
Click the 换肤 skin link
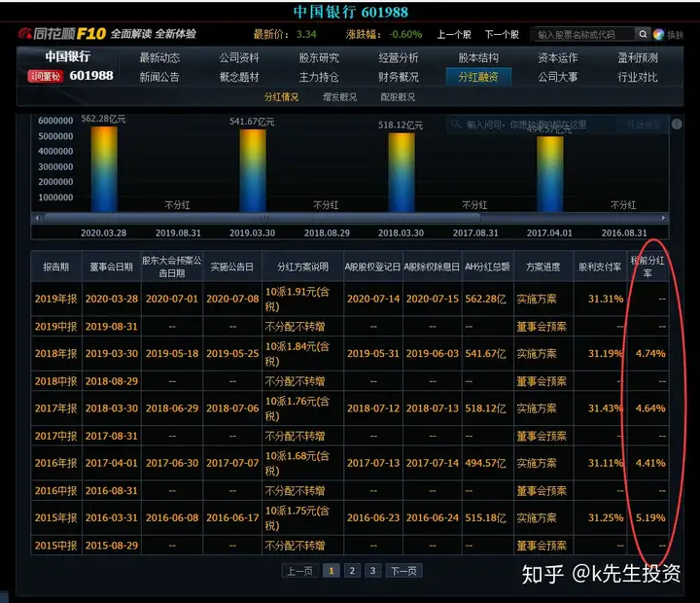coord(675,35)
